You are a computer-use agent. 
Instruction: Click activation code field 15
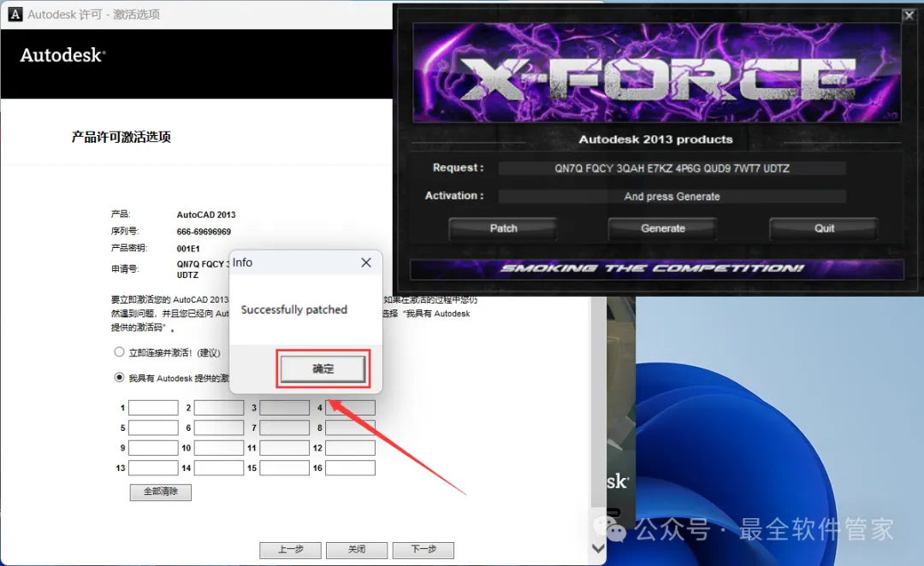(285, 468)
